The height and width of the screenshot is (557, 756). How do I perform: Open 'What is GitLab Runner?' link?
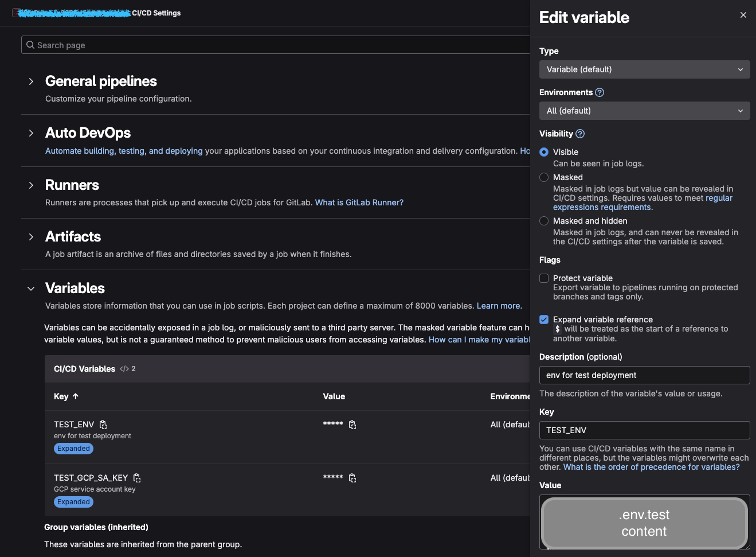click(x=359, y=202)
